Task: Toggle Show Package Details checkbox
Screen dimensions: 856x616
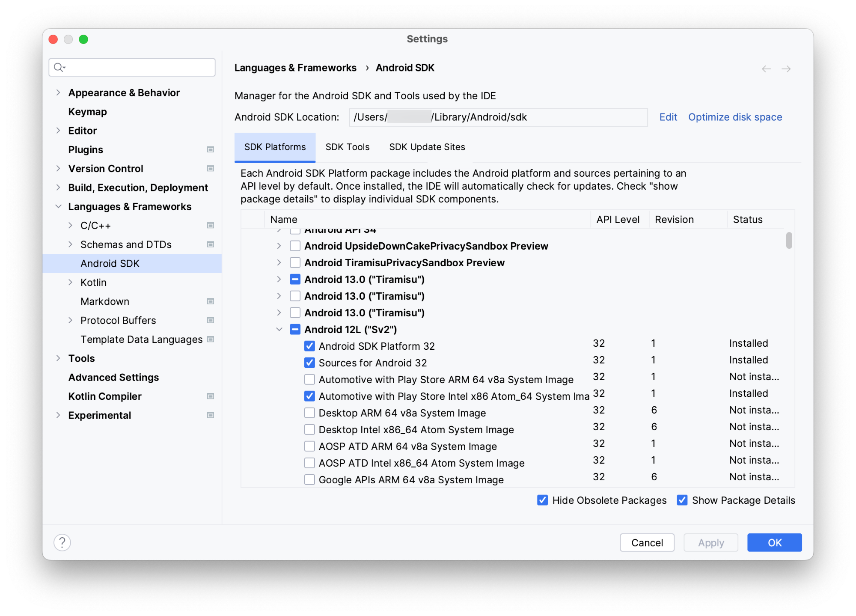Action: (x=682, y=500)
